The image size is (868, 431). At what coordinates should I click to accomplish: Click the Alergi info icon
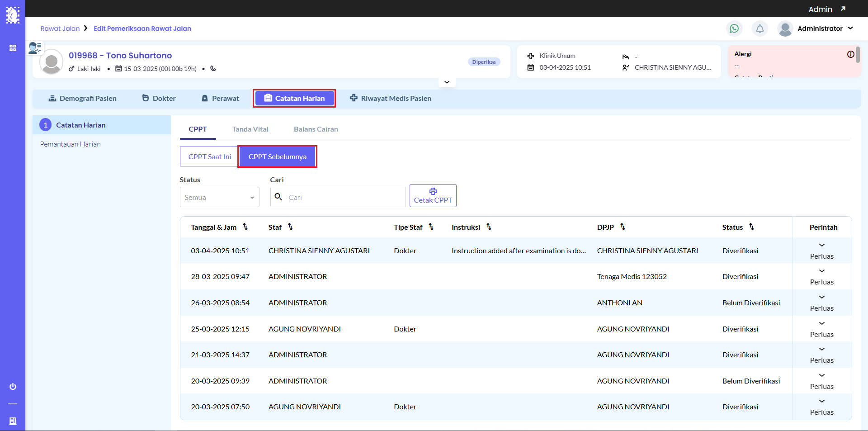[x=851, y=54]
